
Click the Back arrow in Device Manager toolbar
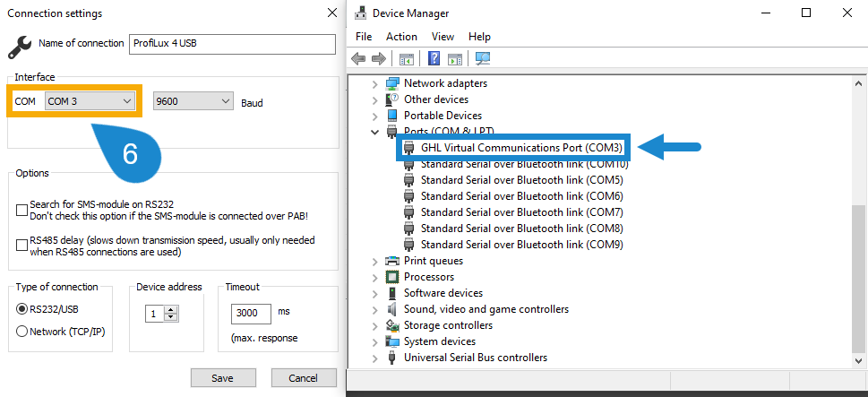tap(358, 58)
